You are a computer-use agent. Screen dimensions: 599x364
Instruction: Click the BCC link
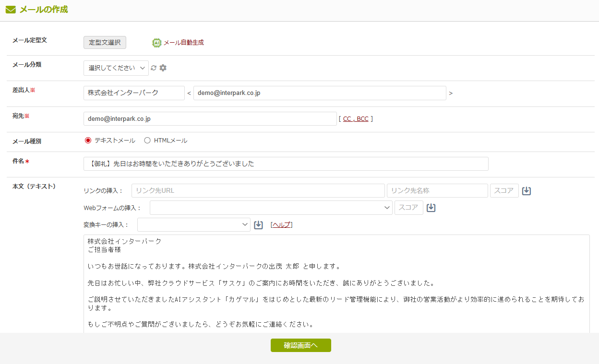[362, 119]
